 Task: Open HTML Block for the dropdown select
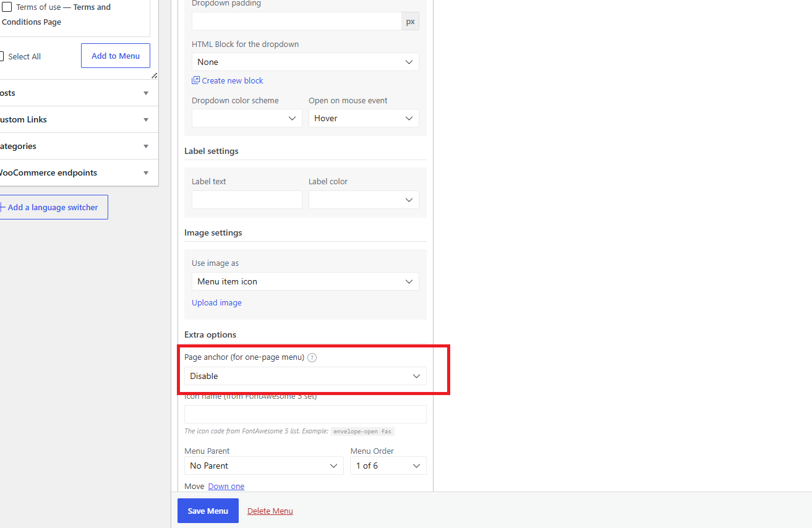(306, 62)
